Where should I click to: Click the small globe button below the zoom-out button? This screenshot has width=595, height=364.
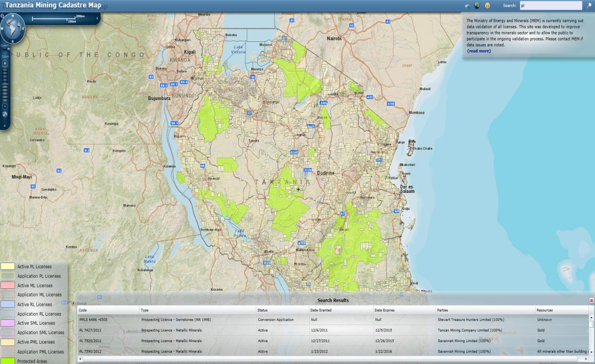(x=5, y=114)
